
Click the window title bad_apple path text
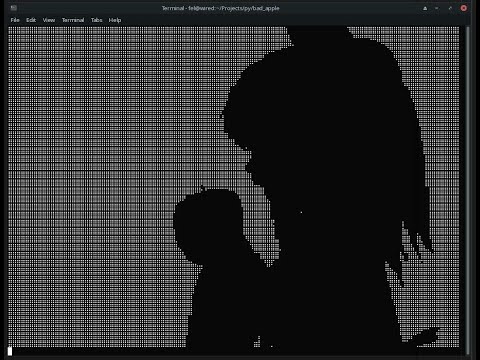tap(221, 8)
